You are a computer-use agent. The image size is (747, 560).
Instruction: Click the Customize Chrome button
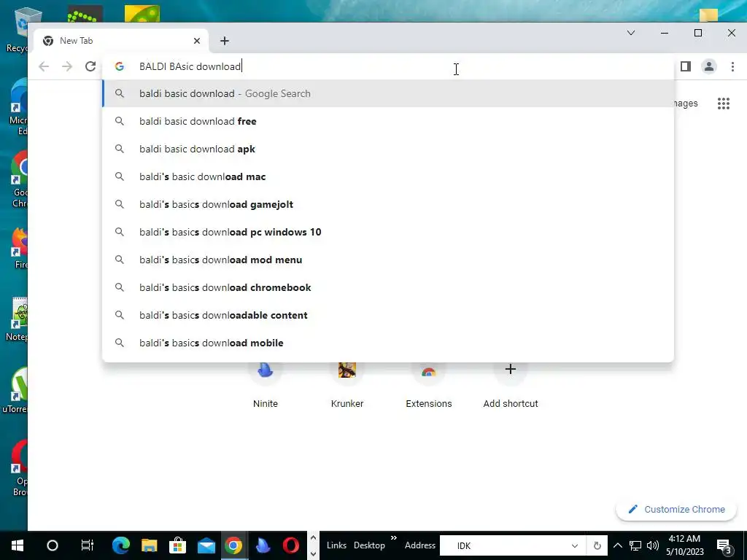point(676,510)
